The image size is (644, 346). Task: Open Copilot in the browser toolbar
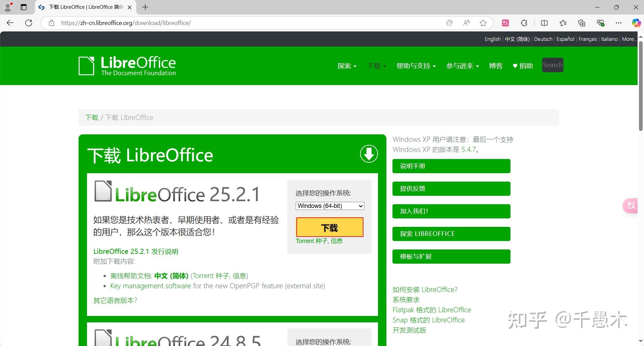point(637,23)
